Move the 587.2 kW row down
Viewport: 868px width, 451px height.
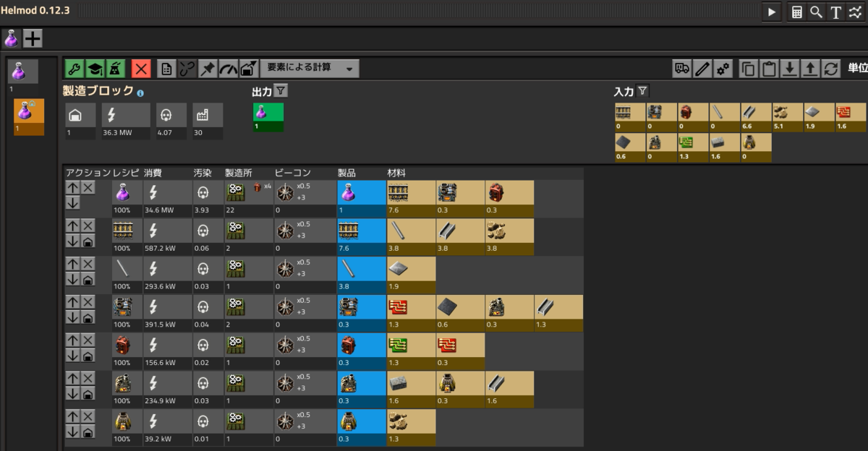[72, 241]
